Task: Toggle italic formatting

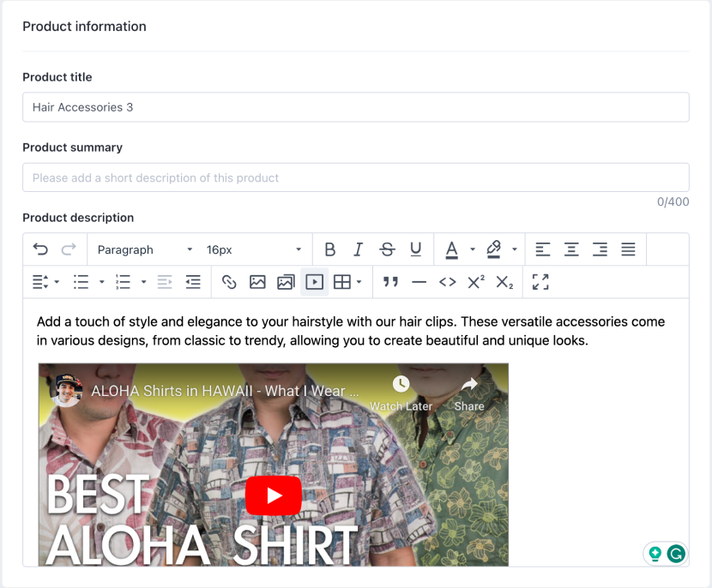Action: pyautogui.click(x=359, y=249)
